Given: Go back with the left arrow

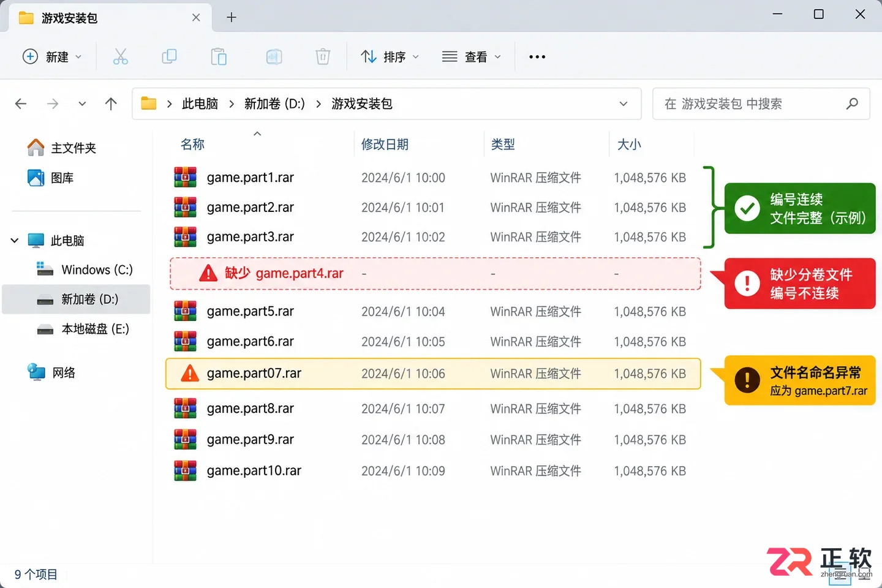Looking at the screenshot, I should pyautogui.click(x=21, y=104).
